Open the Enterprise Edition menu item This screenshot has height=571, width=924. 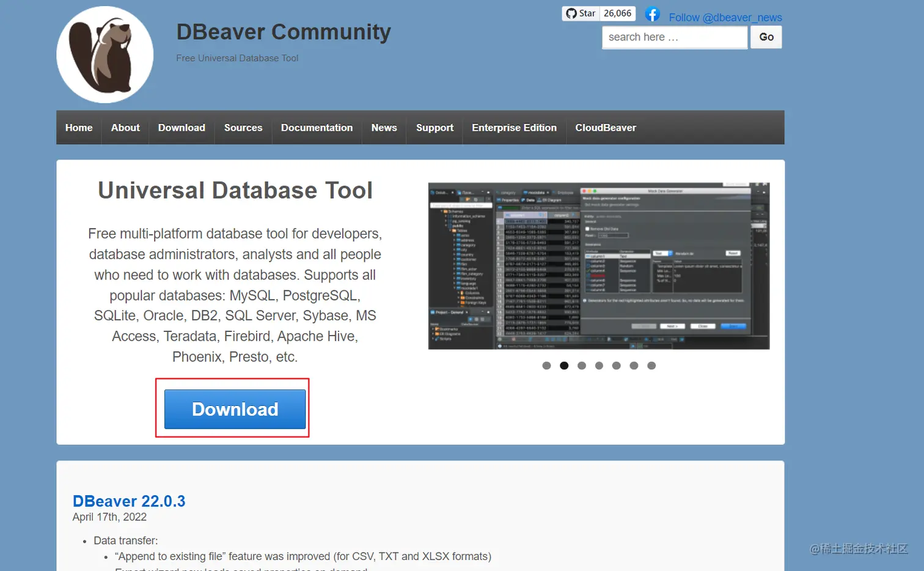pos(514,128)
